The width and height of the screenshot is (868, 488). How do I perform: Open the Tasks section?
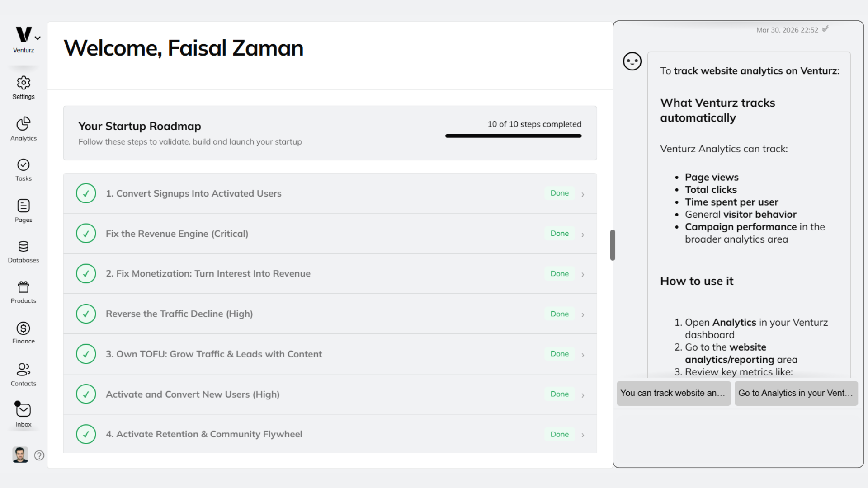pos(23,169)
